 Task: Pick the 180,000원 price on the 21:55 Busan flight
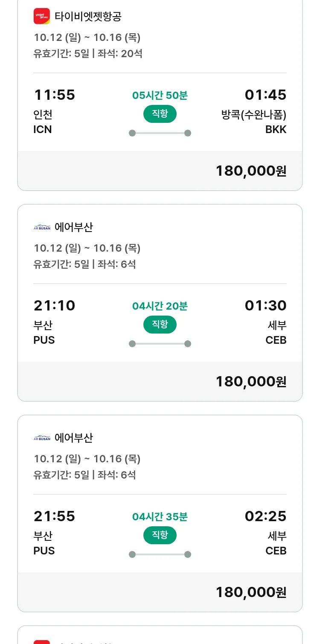(251, 592)
